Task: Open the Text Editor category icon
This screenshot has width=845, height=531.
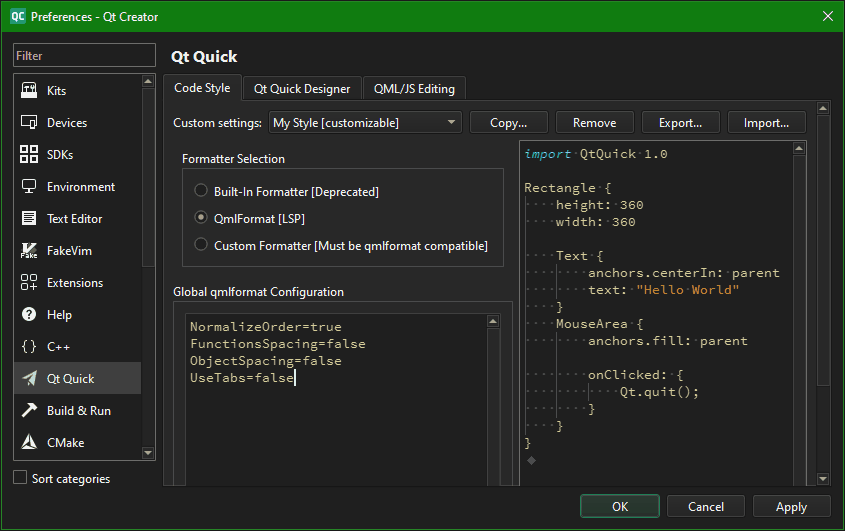Action: coord(29,218)
